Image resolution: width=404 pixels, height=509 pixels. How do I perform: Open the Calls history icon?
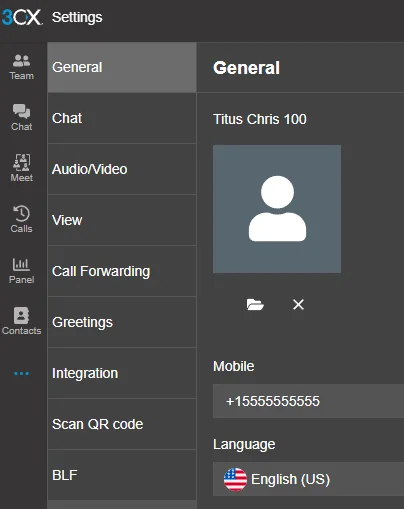click(x=22, y=219)
